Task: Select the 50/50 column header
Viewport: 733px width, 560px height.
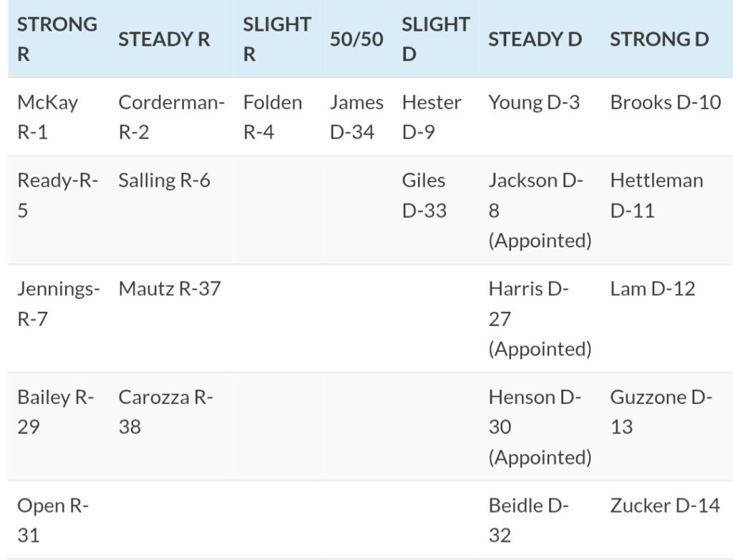Action: pos(356,39)
